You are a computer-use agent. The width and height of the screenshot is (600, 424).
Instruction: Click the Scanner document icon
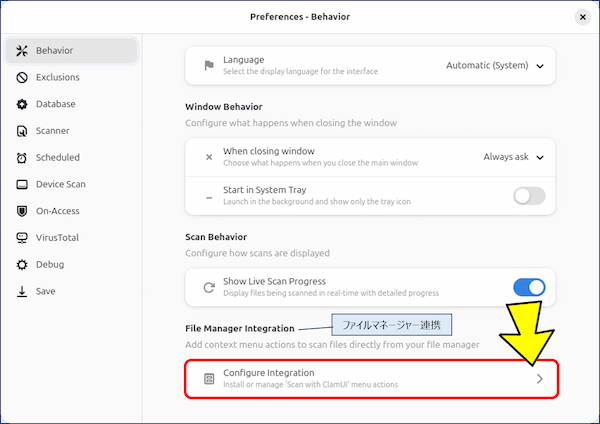click(22, 131)
